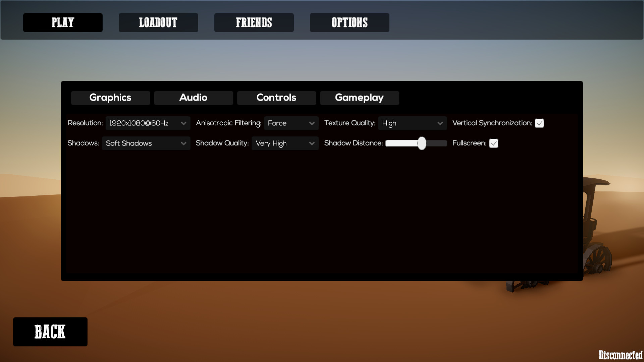Screen dimensions: 644x362
Task: Open the PLAY menu
Action: (x=63, y=22)
